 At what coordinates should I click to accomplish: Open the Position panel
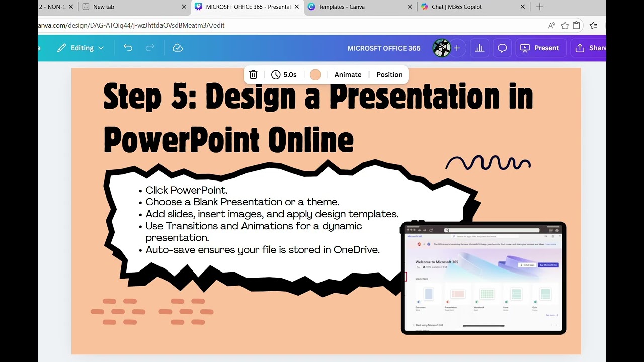tap(389, 75)
